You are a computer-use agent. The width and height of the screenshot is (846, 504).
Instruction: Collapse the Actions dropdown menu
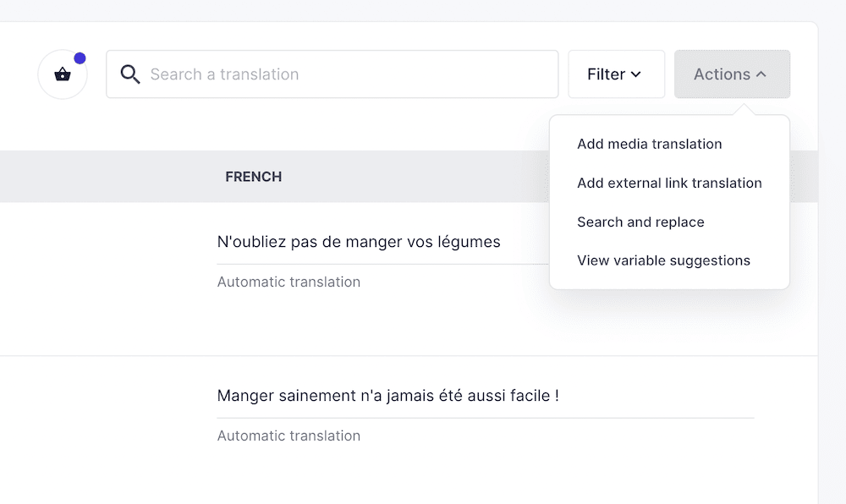point(732,74)
